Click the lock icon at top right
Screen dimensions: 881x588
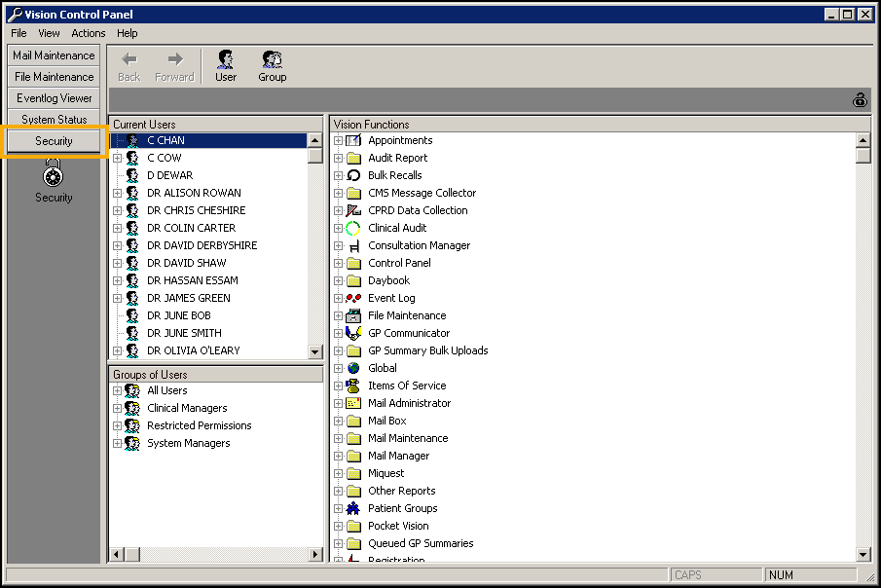[860, 99]
